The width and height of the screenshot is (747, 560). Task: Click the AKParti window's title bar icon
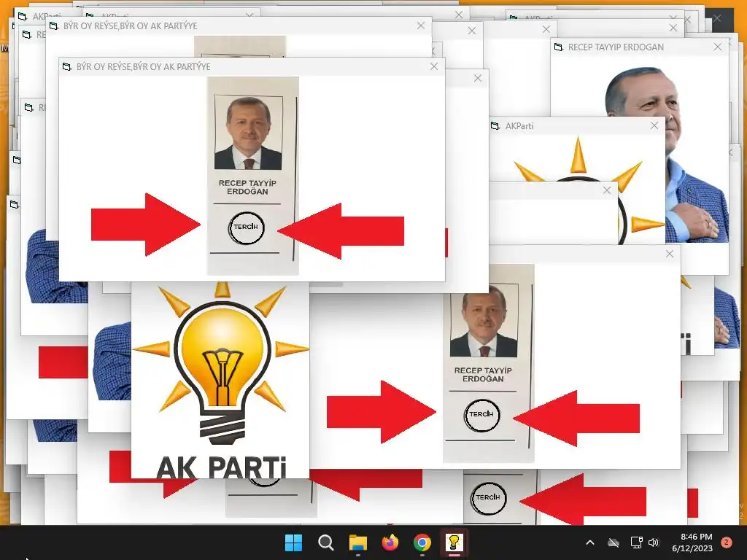495,125
